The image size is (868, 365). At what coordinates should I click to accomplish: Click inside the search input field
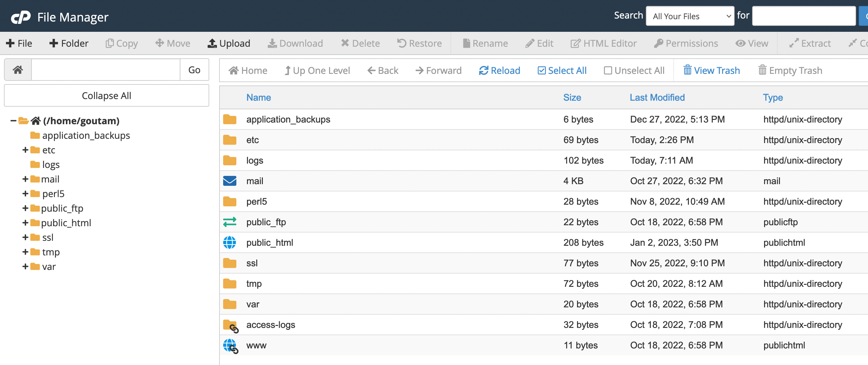pyautogui.click(x=804, y=16)
